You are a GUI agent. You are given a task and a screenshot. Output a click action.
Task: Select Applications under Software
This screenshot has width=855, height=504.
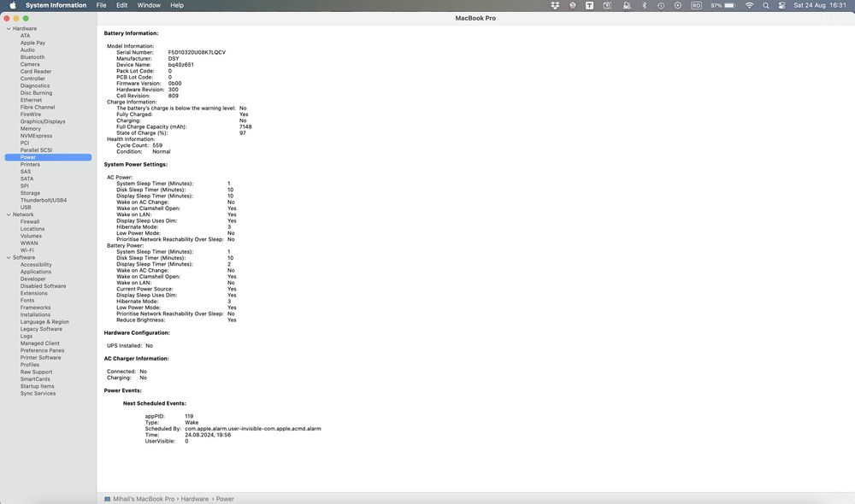(x=35, y=272)
